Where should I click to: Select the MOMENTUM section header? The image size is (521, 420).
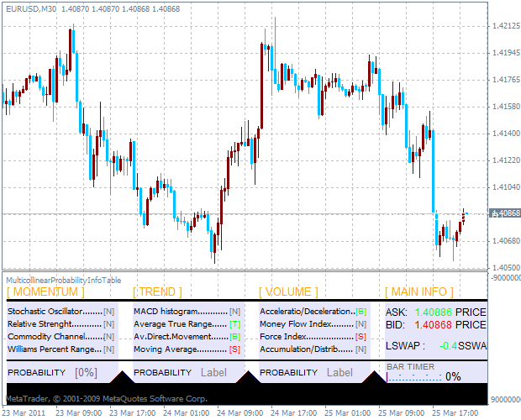point(45,291)
